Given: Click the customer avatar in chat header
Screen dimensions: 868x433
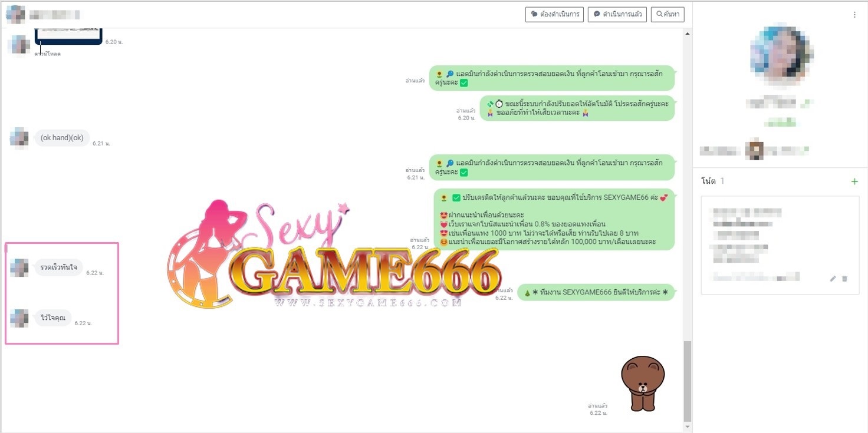Looking at the screenshot, I should tap(15, 14).
